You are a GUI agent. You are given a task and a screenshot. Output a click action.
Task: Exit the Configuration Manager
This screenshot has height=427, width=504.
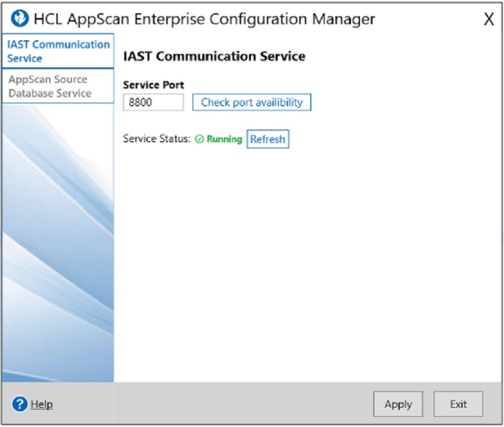point(458,404)
